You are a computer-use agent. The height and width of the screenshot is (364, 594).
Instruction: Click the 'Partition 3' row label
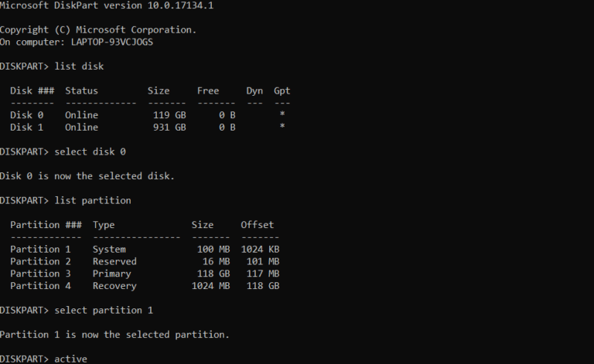click(x=40, y=274)
